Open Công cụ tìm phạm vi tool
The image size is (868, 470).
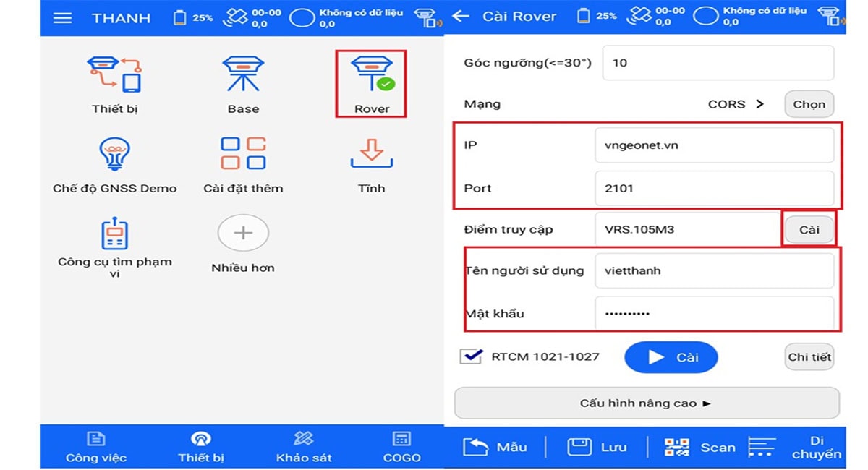[x=114, y=235]
